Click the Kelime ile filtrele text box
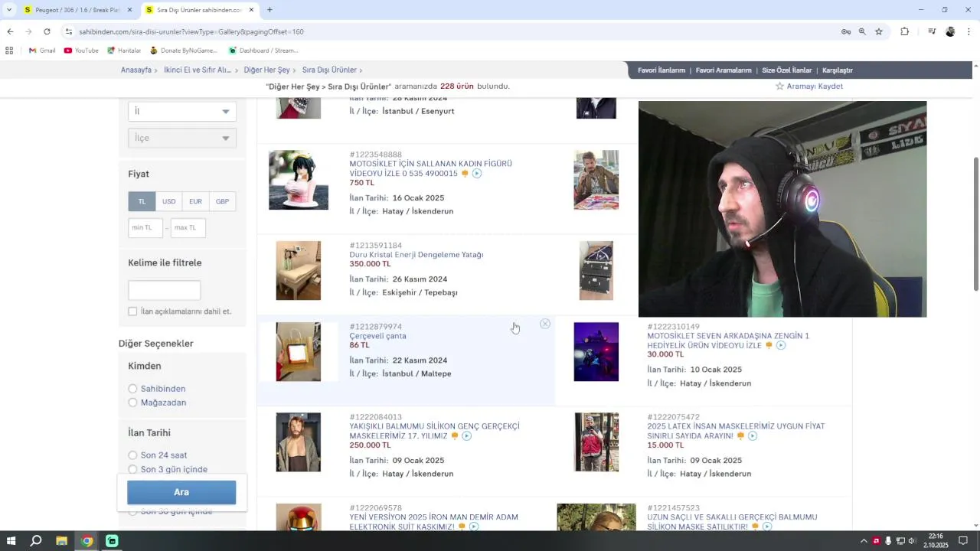Screen dimensions: 980x551 click(x=164, y=290)
